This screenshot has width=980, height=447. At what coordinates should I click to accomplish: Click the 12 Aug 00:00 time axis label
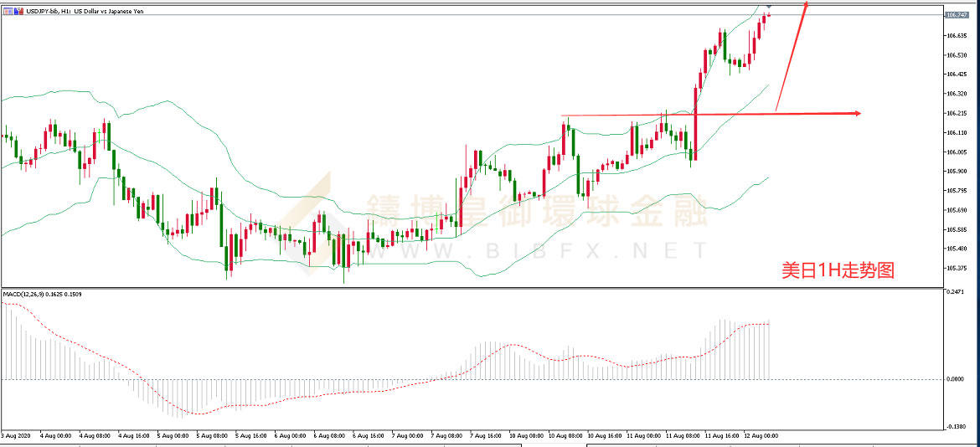(x=761, y=435)
